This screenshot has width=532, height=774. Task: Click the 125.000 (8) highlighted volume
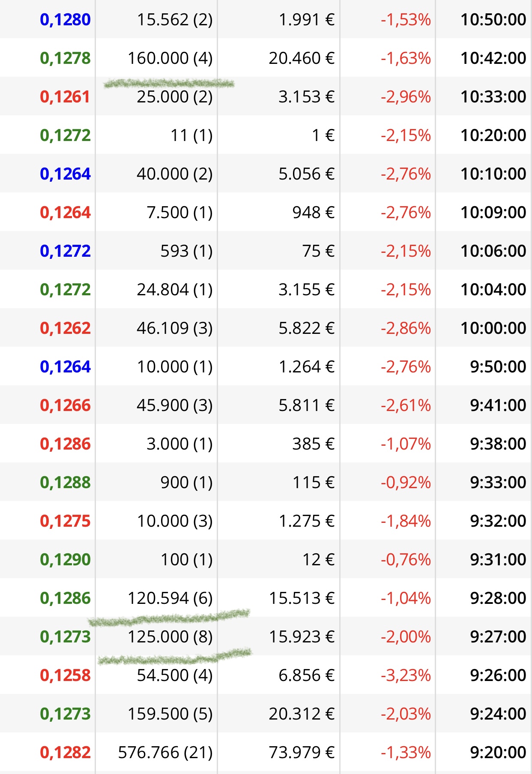tap(170, 637)
